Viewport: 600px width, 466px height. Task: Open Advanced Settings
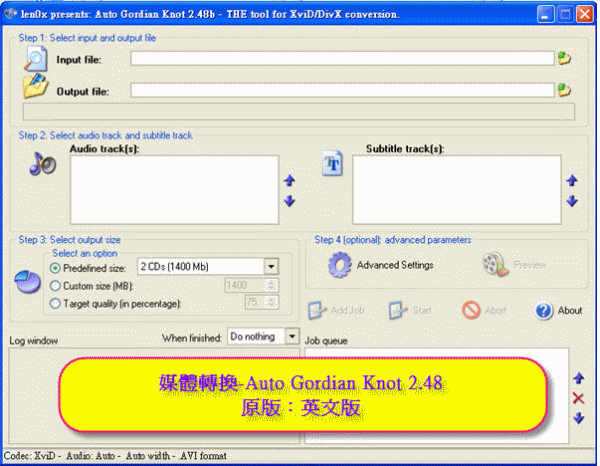coord(382,265)
